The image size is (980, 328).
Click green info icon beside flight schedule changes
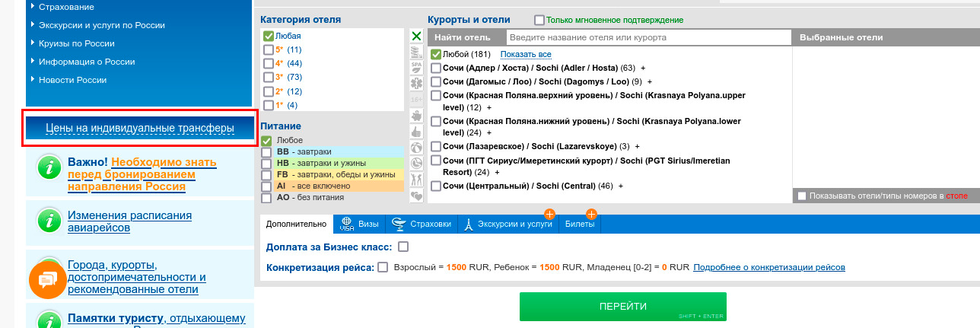point(49,221)
